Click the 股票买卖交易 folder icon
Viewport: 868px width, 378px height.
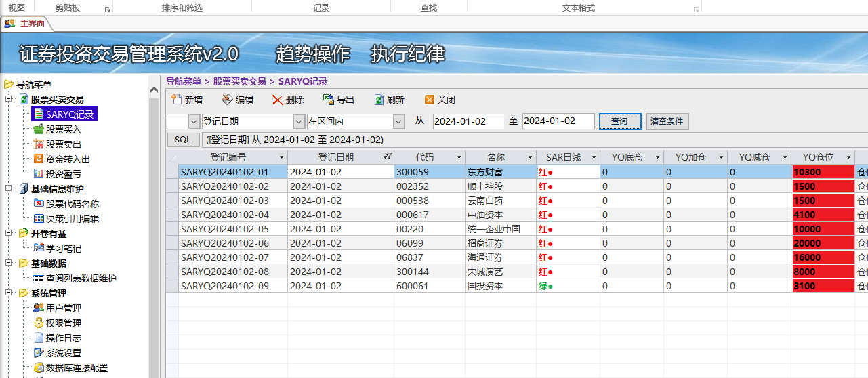point(24,100)
